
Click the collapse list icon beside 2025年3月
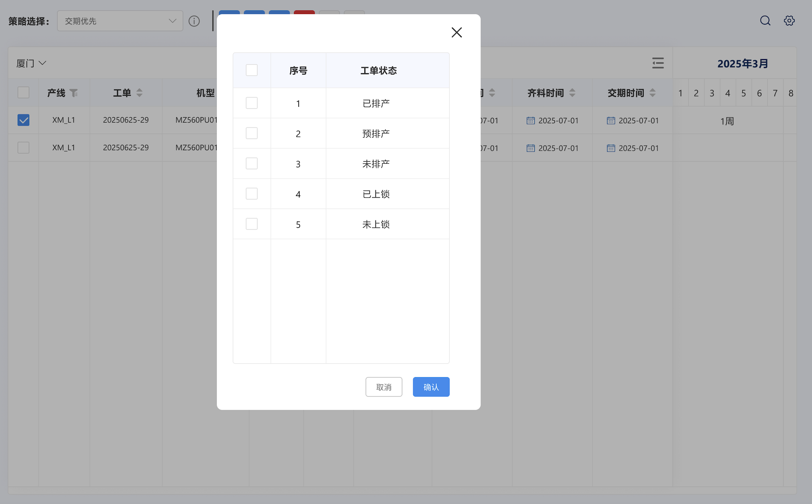tap(658, 63)
